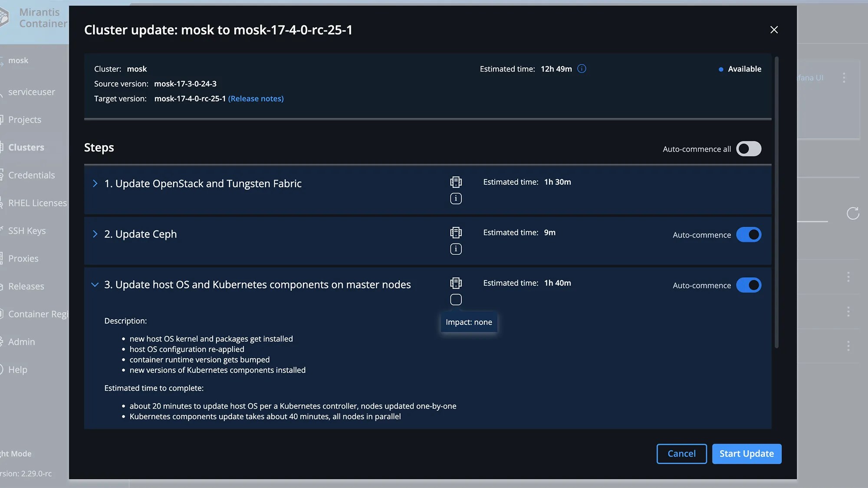Open the Release notes link

(256, 99)
